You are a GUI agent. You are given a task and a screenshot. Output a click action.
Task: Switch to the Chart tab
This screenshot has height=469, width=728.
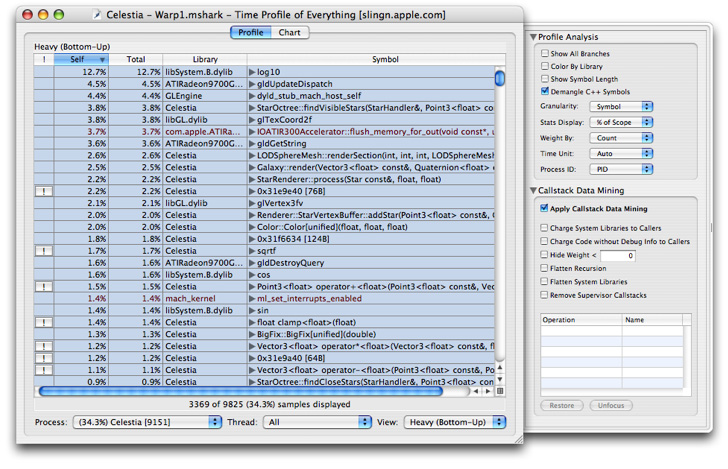(x=289, y=33)
